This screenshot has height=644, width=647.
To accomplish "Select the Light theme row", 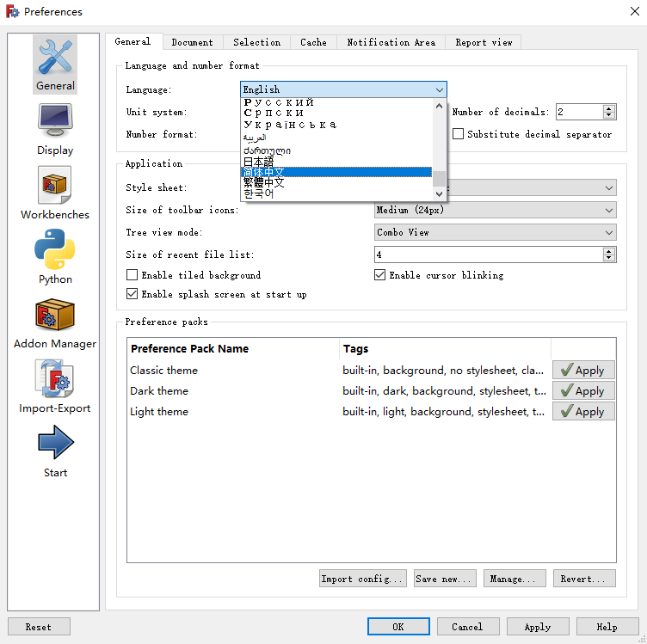I will click(339, 412).
